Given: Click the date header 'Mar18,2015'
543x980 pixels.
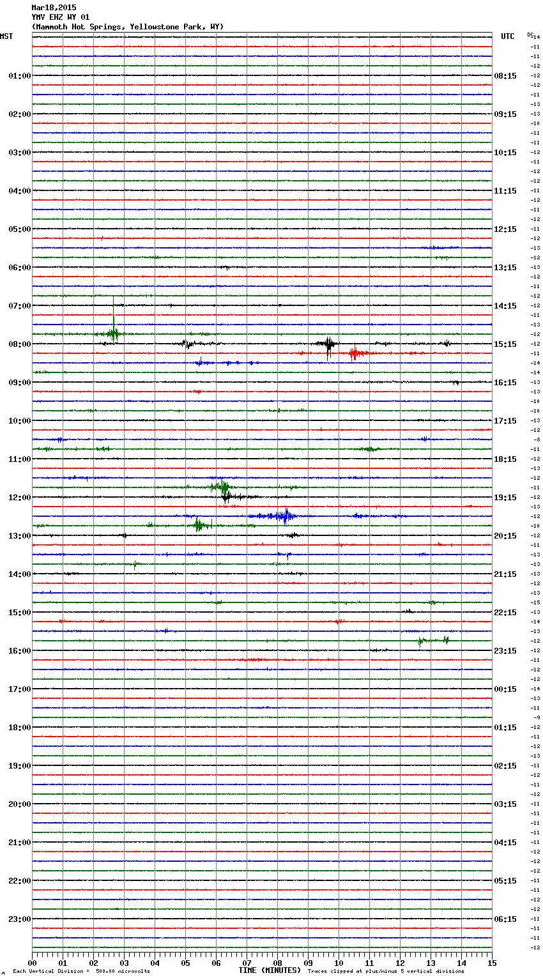Looking at the screenshot, I should (x=54, y=8).
